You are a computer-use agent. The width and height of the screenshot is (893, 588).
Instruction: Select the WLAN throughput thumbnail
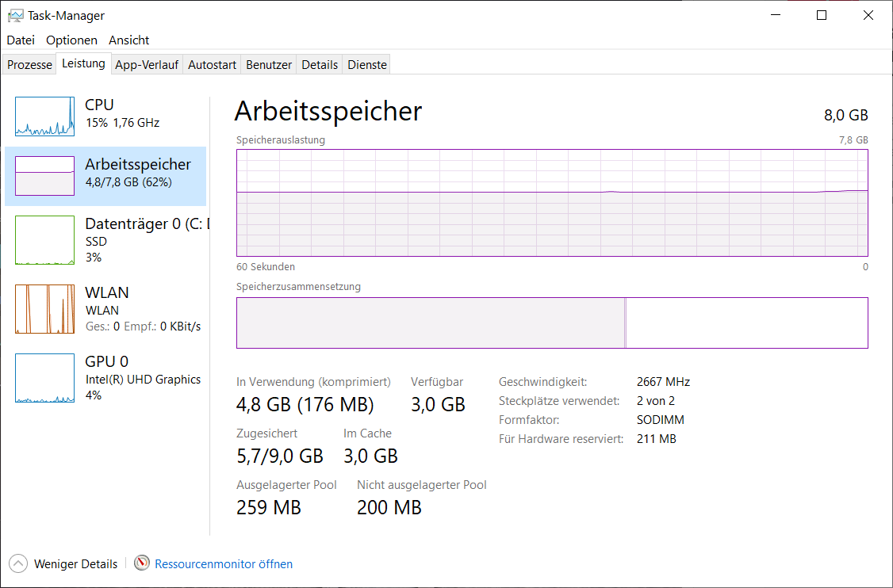point(44,309)
